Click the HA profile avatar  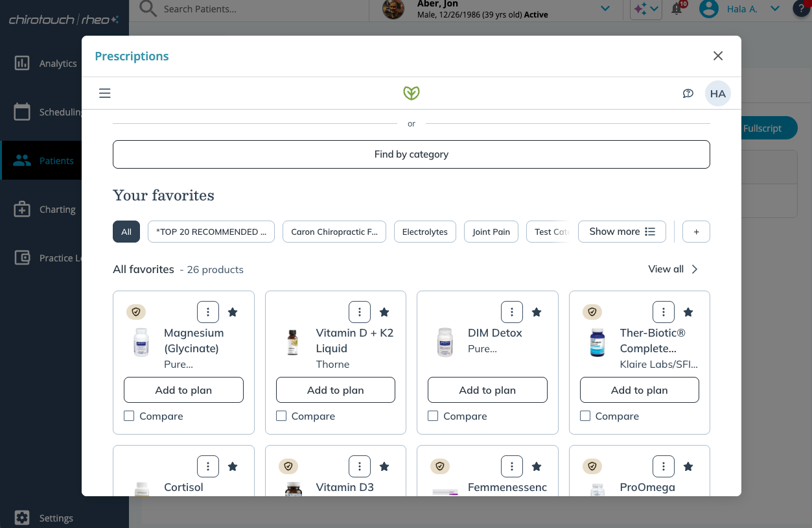pyautogui.click(x=717, y=93)
